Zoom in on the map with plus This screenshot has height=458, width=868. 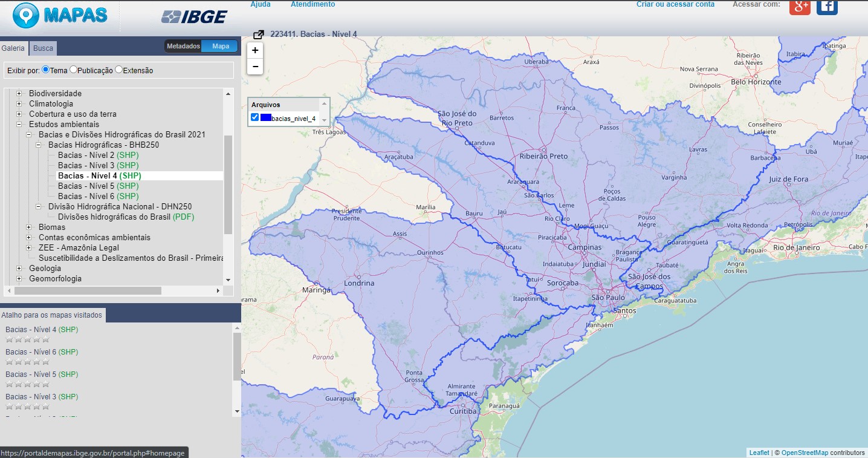[255, 50]
